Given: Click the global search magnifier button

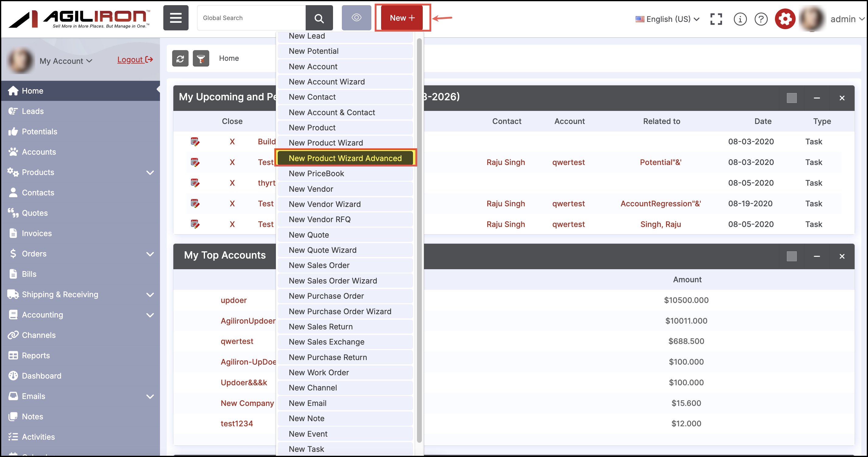Looking at the screenshot, I should [x=319, y=18].
